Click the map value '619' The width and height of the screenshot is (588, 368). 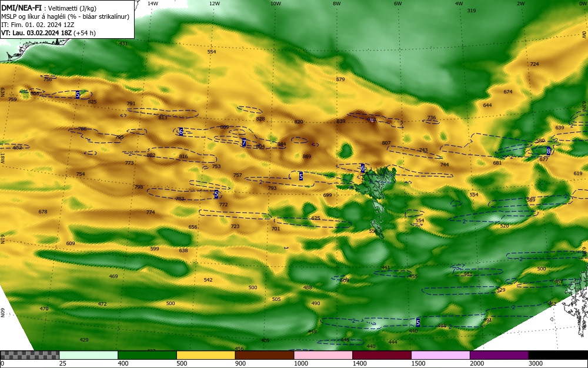[578, 173]
